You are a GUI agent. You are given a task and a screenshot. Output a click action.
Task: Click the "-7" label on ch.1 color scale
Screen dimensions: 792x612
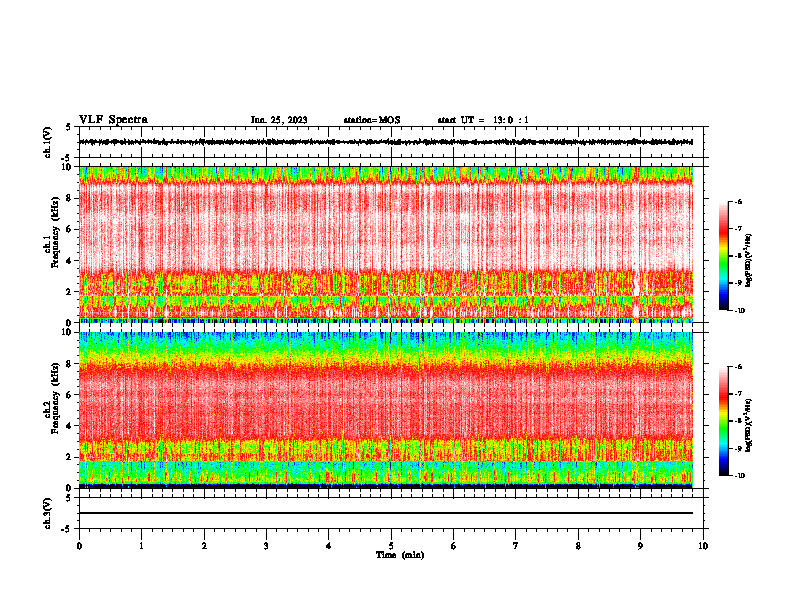pyautogui.click(x=738, y=229)
